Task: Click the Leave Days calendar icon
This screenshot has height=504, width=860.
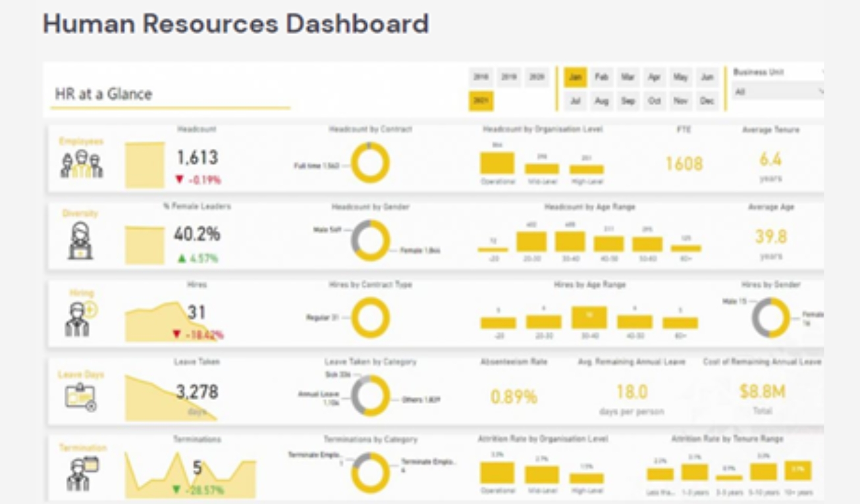Action: tap(81, 397)
